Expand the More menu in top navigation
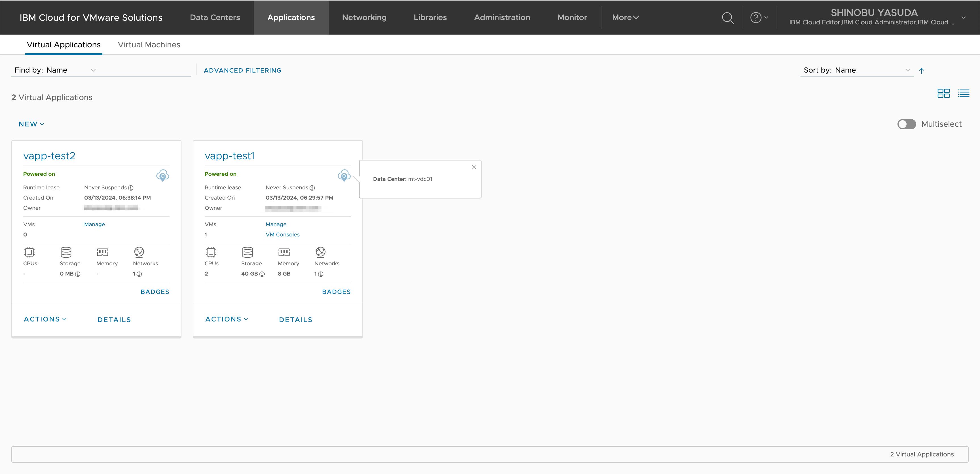 pos(625,18)
